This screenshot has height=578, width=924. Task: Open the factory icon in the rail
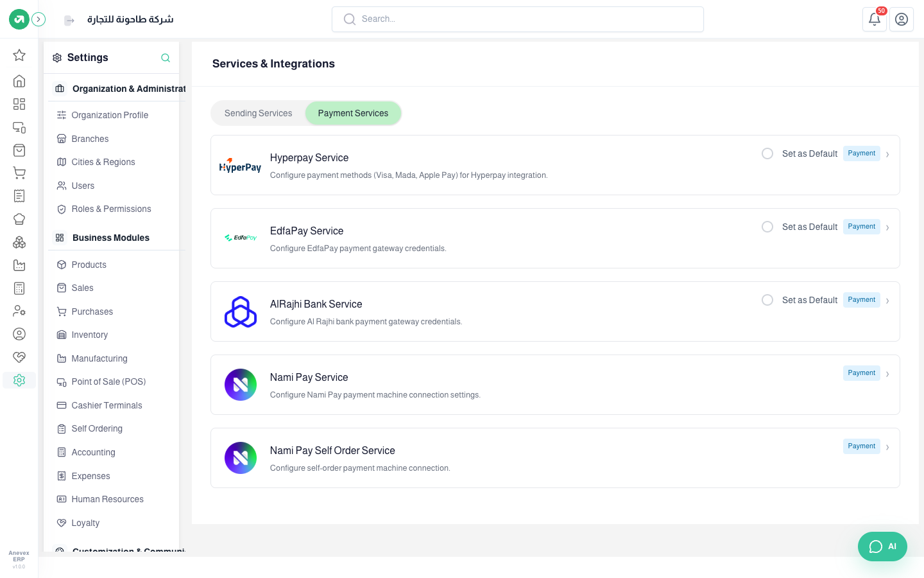click(x=19, y=265)
